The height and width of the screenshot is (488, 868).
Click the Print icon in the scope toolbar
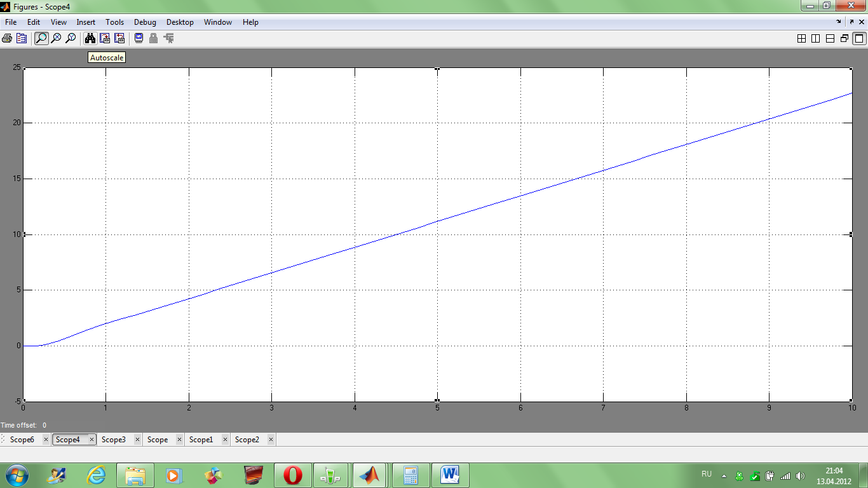[x=7, y=38]
